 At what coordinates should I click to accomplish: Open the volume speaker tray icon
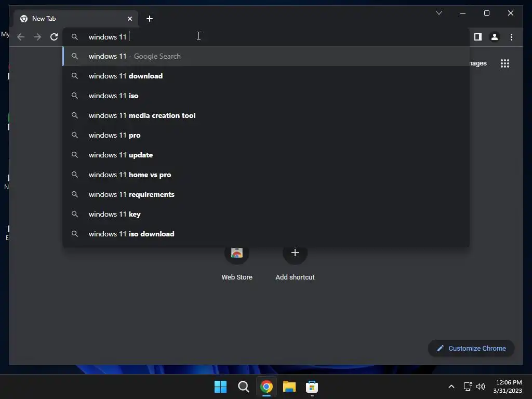481,387
